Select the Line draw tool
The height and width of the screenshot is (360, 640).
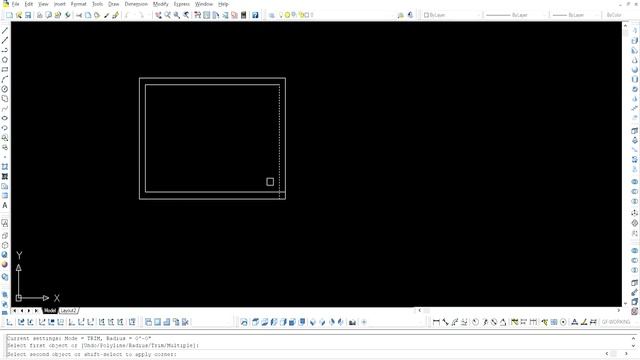(5, 31)
